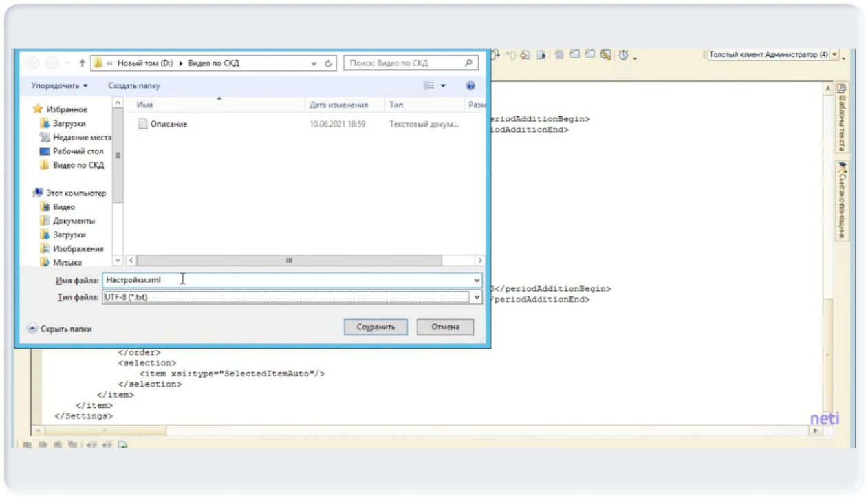Screen dimensions: 868x498
Task: Open the Толстый клиент launch mode dropdown
Action: click(835, 54)
